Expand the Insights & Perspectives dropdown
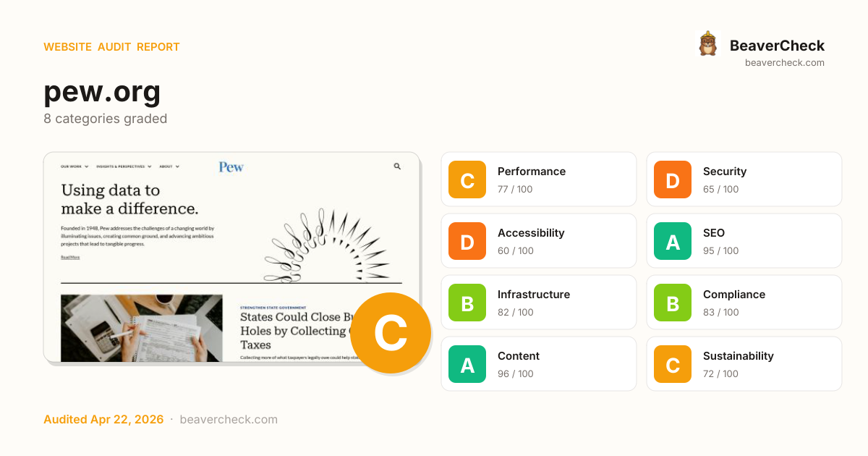868x456 pixels. coord(124,166)
